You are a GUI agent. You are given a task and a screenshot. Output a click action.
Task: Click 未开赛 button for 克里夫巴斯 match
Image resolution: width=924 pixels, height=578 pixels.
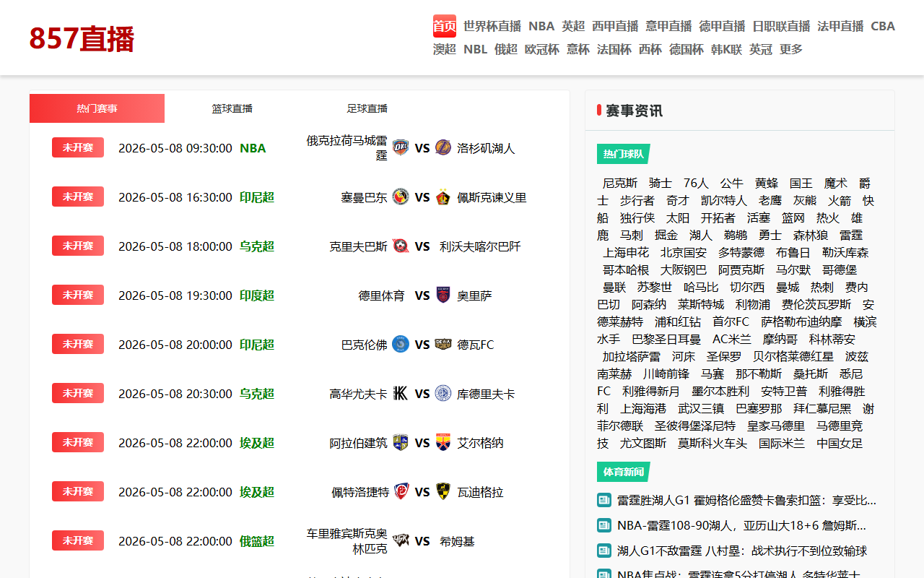78,246
